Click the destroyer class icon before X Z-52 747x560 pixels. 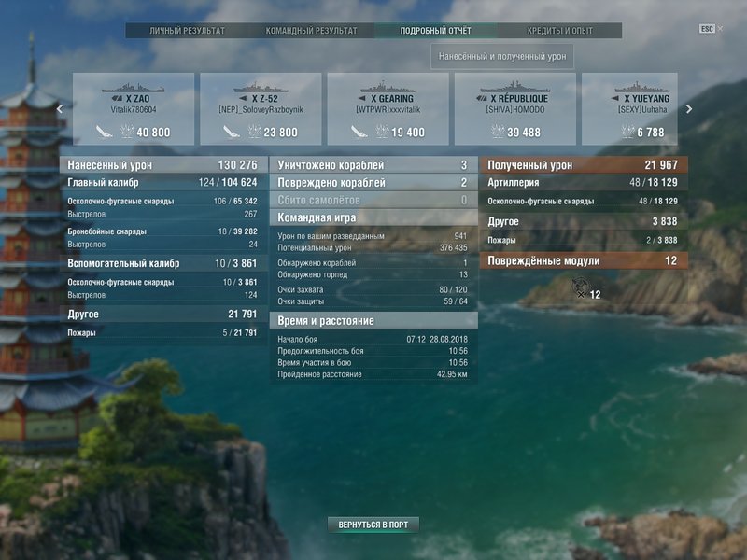(x=243, y=99)
